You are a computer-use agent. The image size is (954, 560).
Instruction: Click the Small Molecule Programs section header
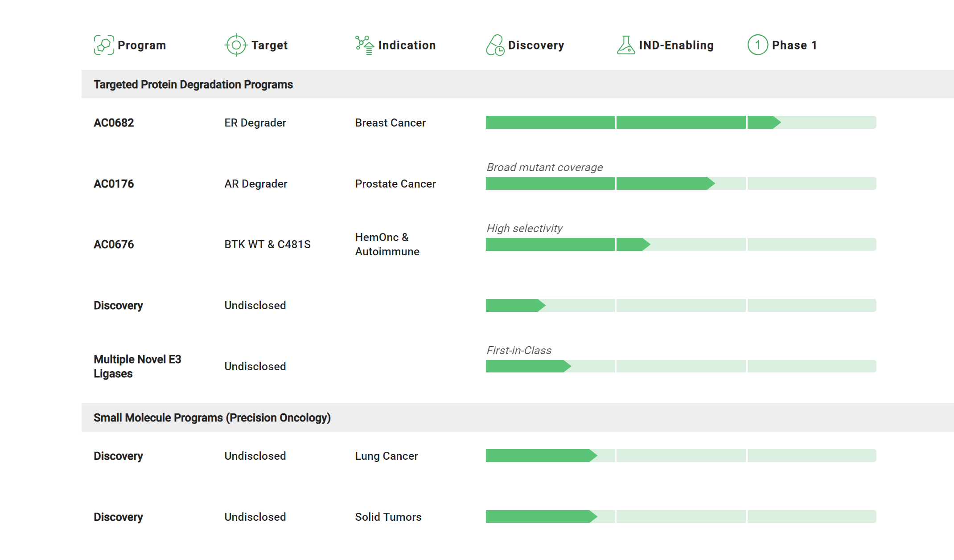point(212,418)
